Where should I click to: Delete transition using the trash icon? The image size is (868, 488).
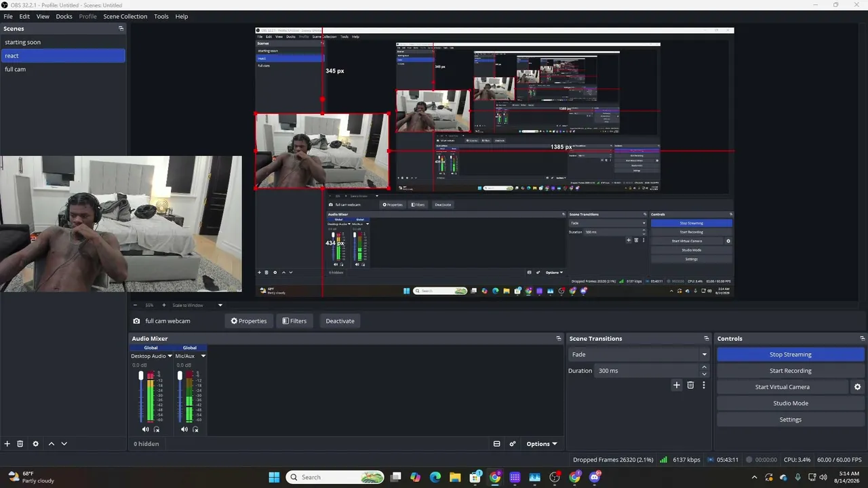pyautogui.click(x=690, y=385)
